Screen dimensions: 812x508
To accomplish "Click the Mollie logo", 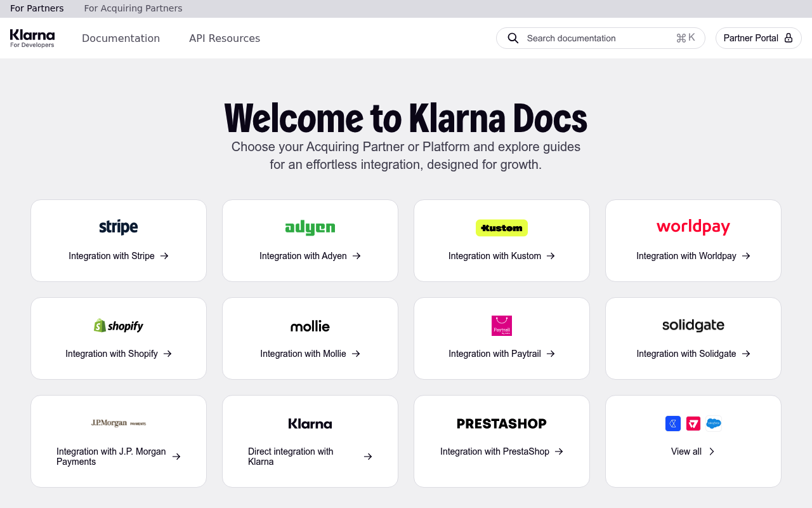I will pyautogui.click(x=310, y=326).
